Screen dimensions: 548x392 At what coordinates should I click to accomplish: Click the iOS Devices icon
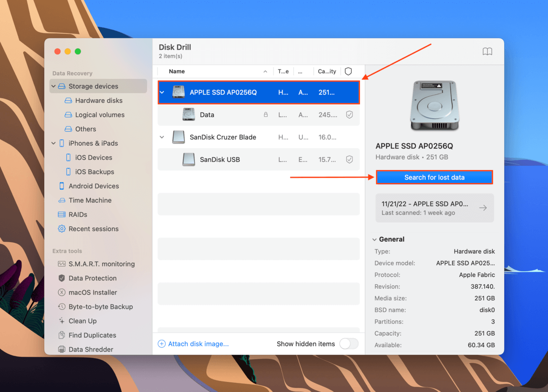[x=68, y=158]
